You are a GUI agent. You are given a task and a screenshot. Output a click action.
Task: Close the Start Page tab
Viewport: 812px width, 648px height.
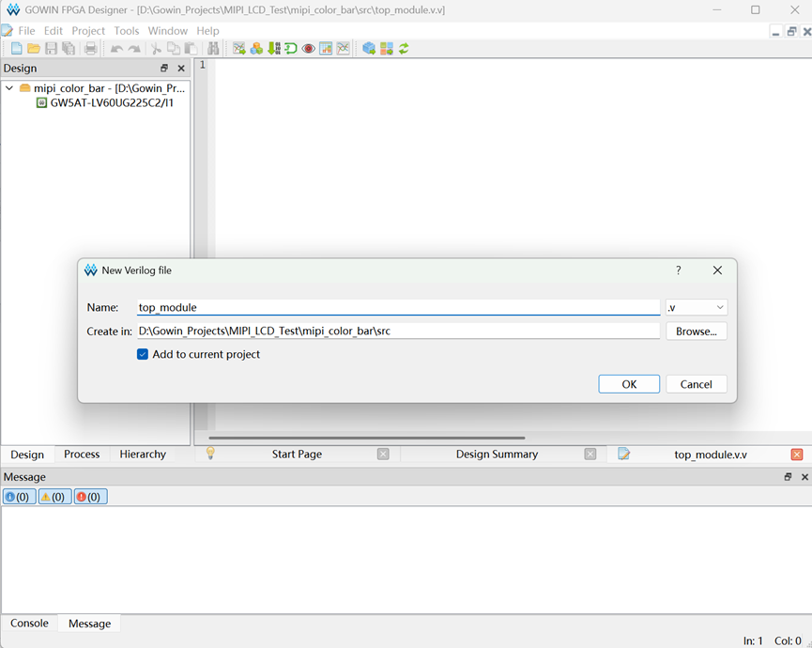[383, 455]
